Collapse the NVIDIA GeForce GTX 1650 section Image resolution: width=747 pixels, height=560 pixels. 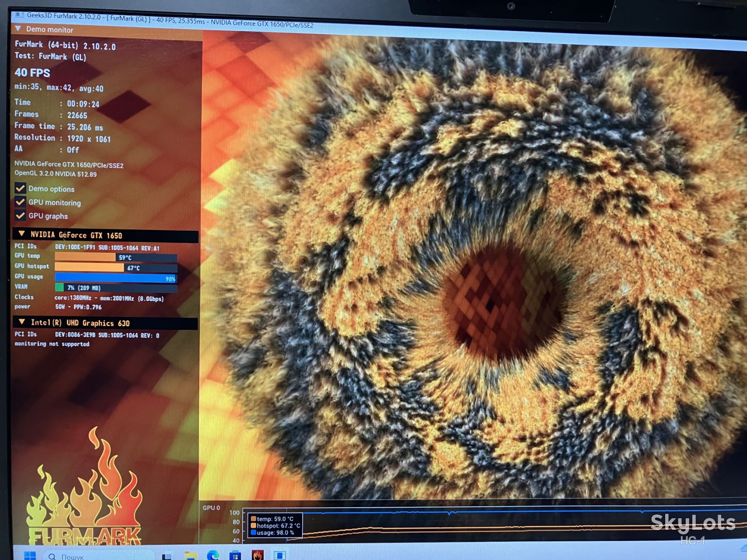pos(21,233)
